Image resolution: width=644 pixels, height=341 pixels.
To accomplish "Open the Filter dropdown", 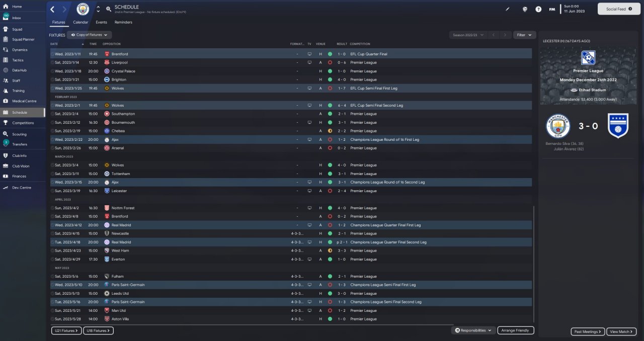I will click(x=524, y=35).
